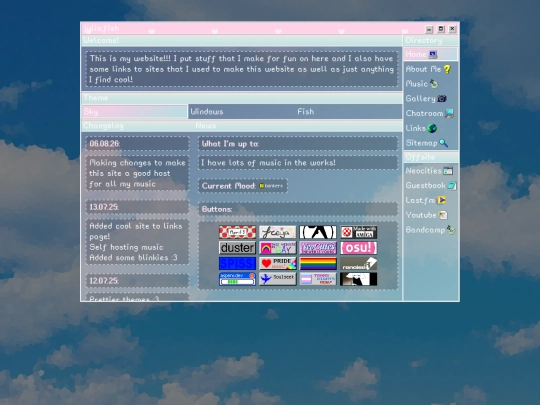The image size is (540, 405).
Task: Click the Trans Rights Now badge
Action: tap(318, 279)
